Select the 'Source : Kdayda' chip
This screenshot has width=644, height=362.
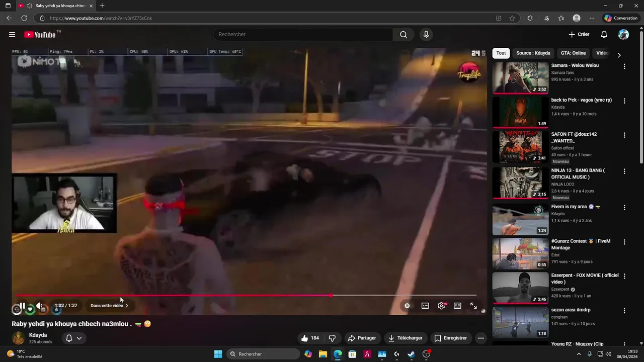point(533,53)
